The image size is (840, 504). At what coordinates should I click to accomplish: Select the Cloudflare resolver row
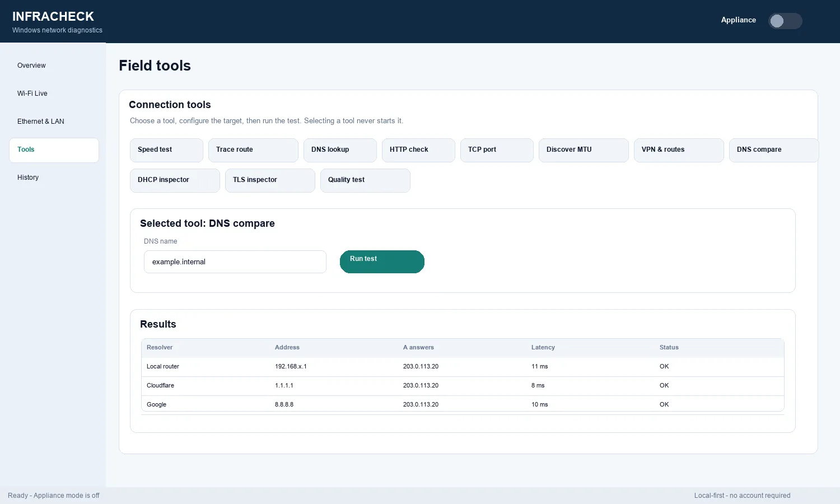click(x=463, y=386)
